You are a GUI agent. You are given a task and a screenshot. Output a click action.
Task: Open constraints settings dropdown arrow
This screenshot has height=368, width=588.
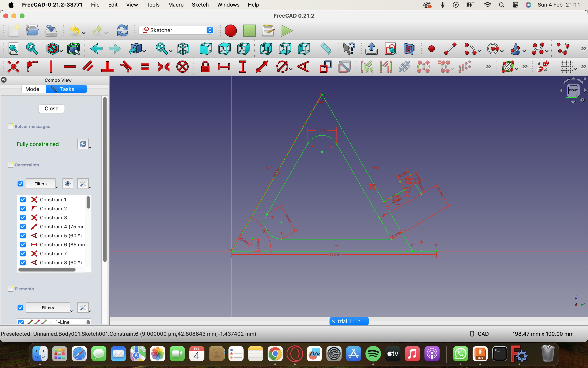click(x=90, y=187)
